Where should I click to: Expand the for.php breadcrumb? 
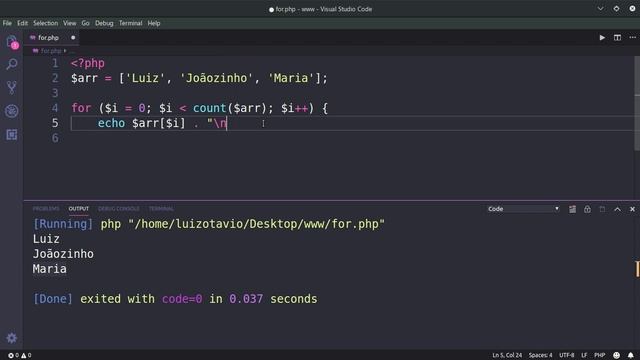(51, 51)
